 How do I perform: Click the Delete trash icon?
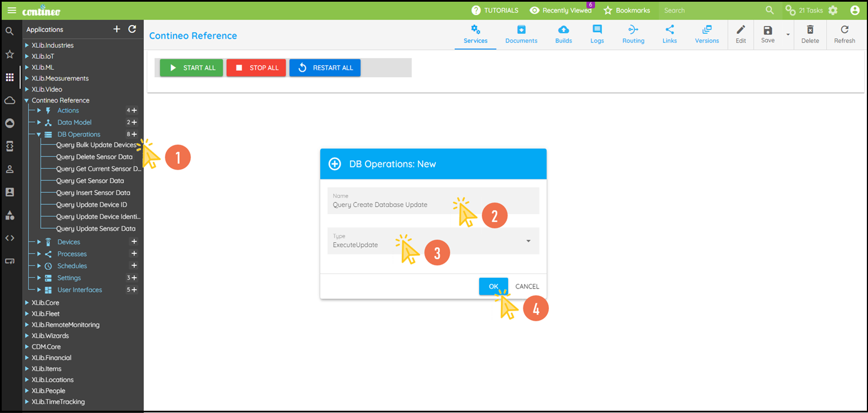pyautogui.click(x=810, y=30)
